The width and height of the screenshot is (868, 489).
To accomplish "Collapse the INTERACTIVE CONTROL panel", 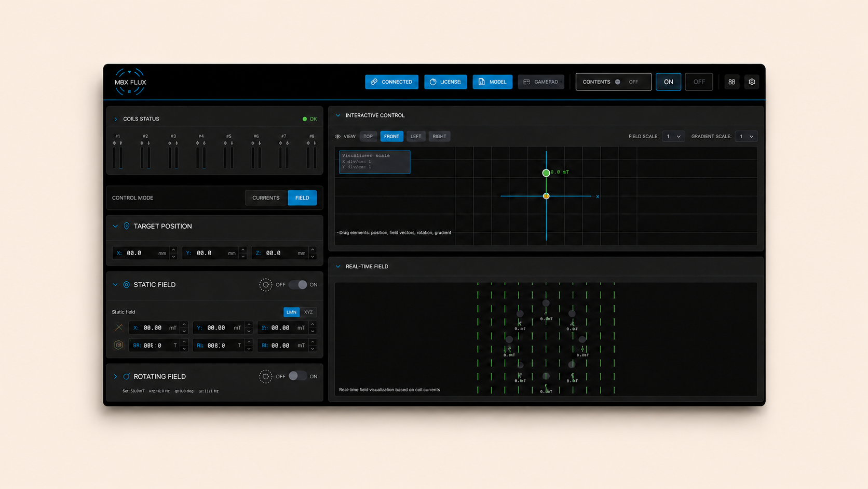I will pyautogui.click(x=338, y=115).
